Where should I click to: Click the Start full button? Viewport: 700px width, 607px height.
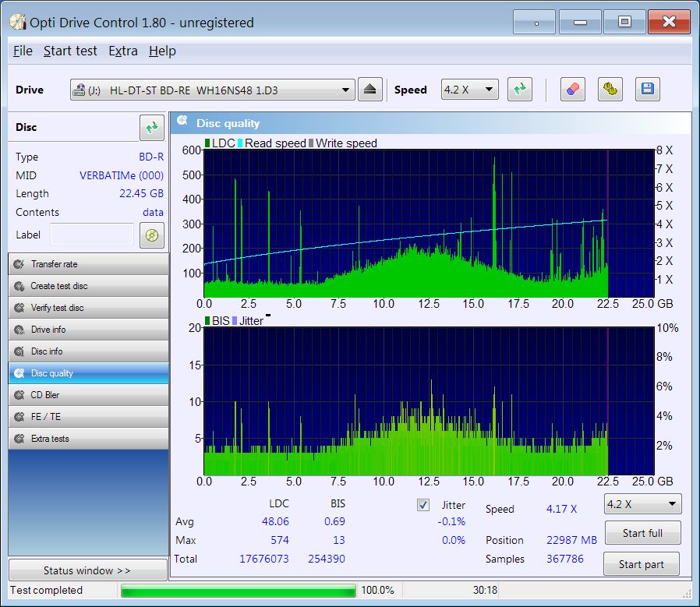tap(642, 533)
